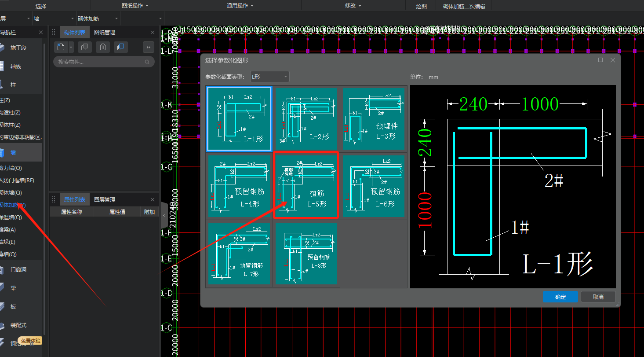Open the empty component name dropdown
Image resolution: width=644 pixels, height=357 pixels.
[x=142, y=18]
